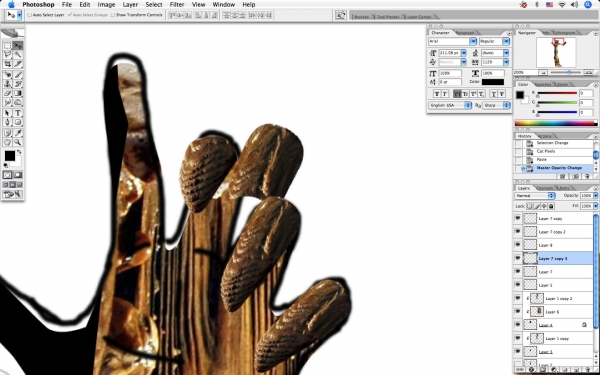Click the Navigator zoom slider
Image resolution: width=600 pixels, height=375 pixels.
point(569,72)
